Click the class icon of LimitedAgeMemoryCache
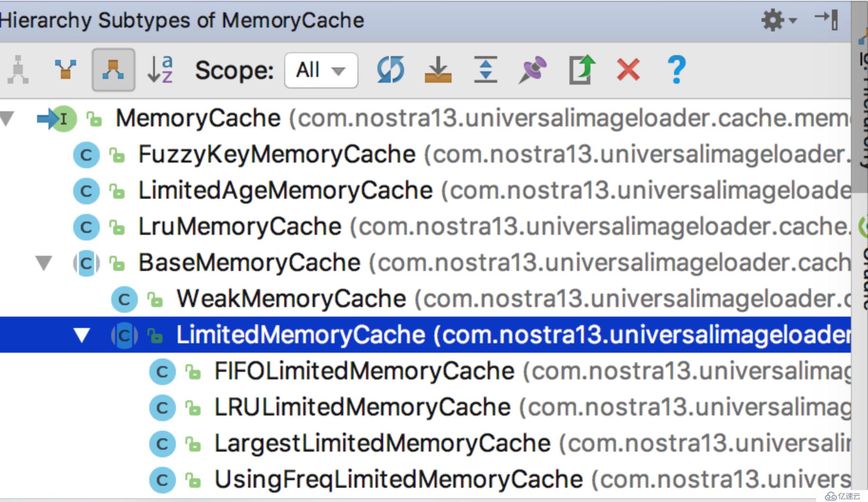868x502 pixels. click(x=86, y=191)
